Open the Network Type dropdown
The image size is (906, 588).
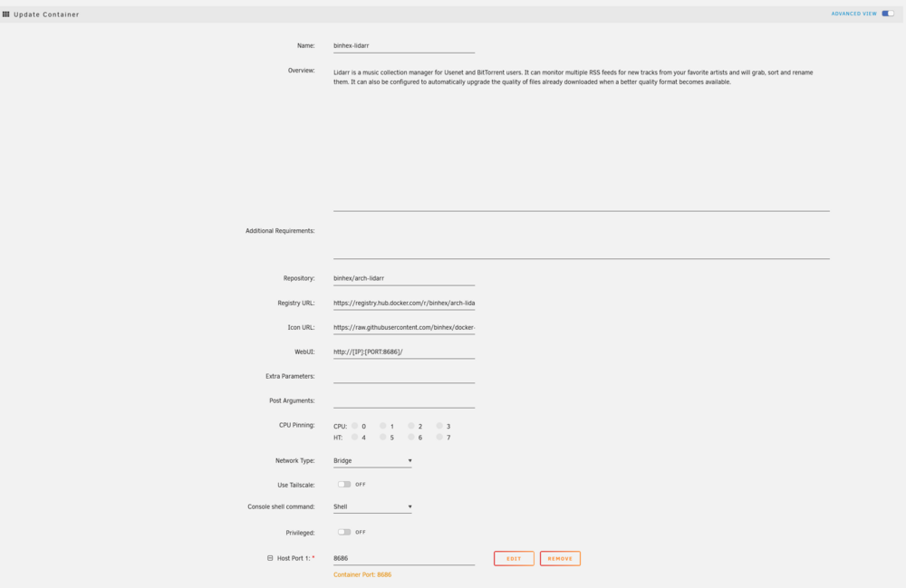pos(372,460)
